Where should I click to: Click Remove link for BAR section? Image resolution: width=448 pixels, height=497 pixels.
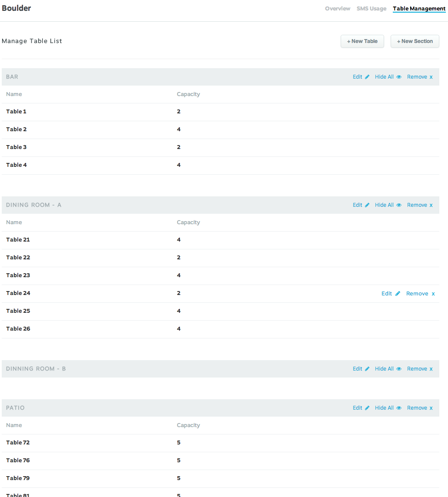point(417,77)
